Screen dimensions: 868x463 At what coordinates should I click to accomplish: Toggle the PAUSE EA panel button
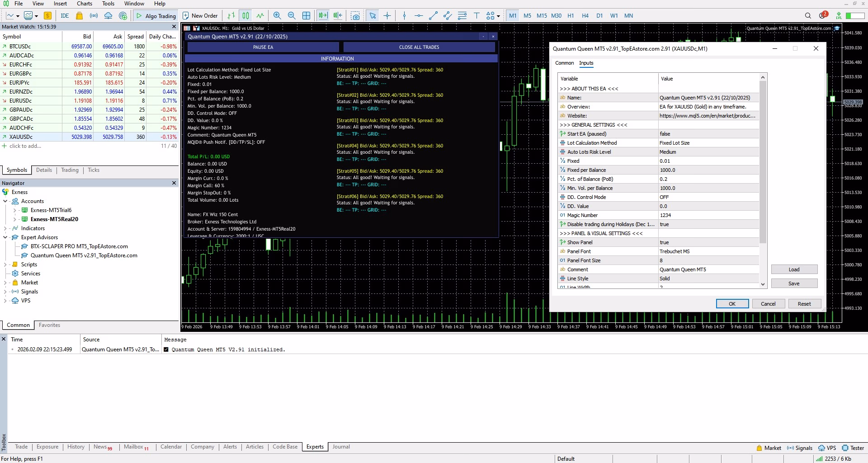tap(263, 47)
